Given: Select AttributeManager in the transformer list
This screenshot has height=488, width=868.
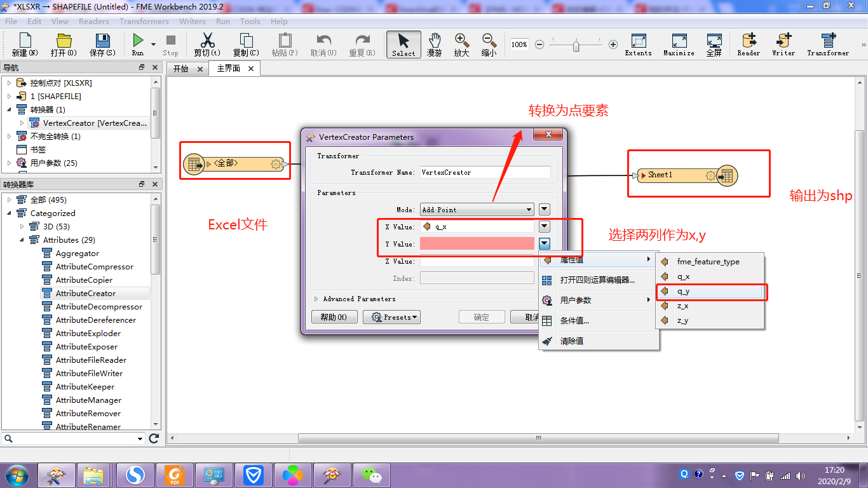Looking at the screenshot, I should 88,400.
